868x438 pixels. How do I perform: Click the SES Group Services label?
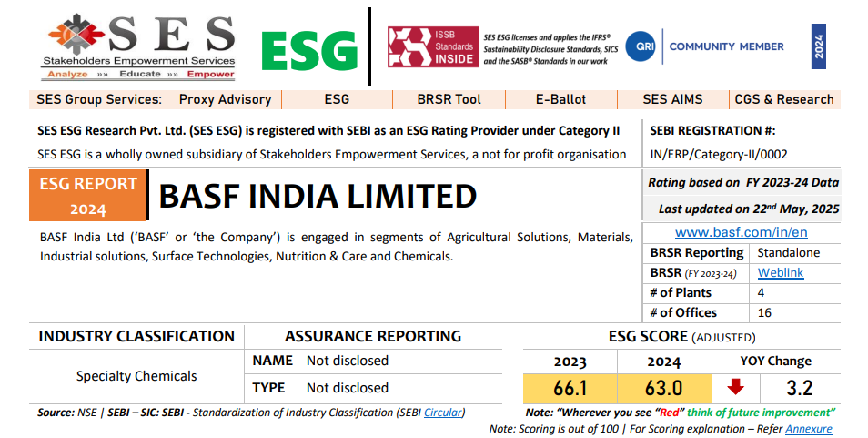(99, 99)
